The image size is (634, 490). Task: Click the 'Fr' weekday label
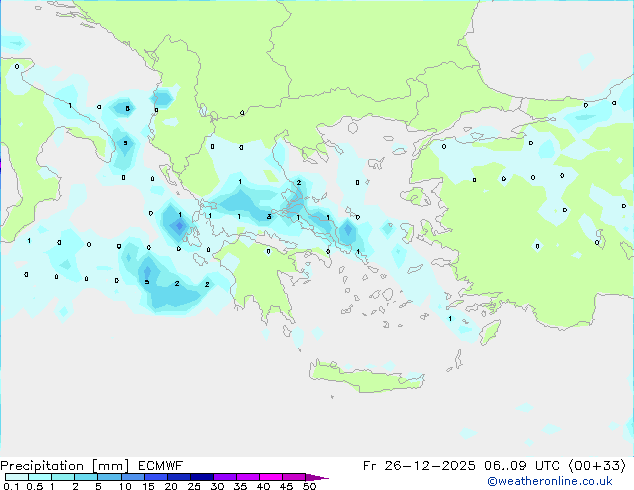[370, 466]
